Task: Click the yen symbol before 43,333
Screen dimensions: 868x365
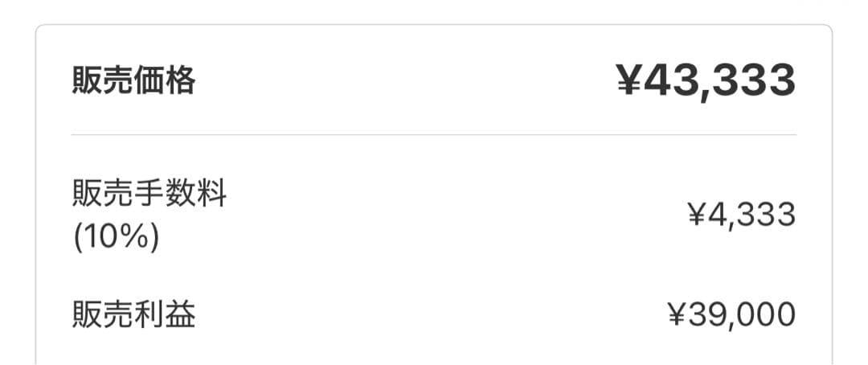Action: coord(632,80)
